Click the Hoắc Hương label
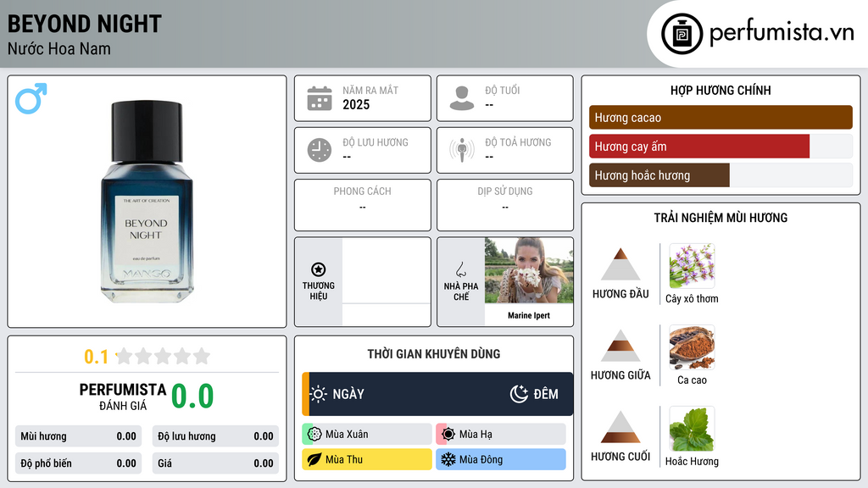Viewport: 868px width, 488px height. point(692,462)
